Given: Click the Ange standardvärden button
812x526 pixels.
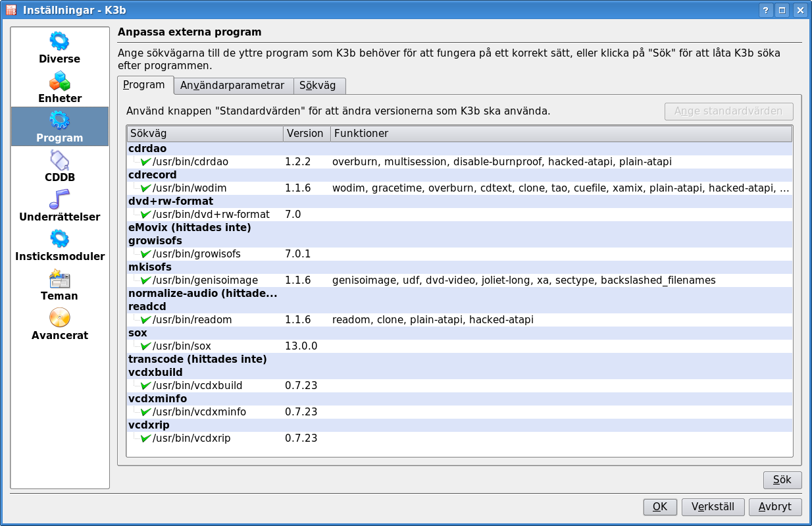Looking at the screenshot, I should pyautogui.click(x=729, y=111).
